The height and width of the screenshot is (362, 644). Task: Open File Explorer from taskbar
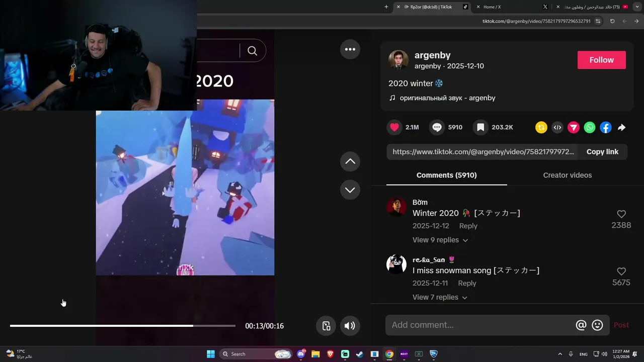315,354
